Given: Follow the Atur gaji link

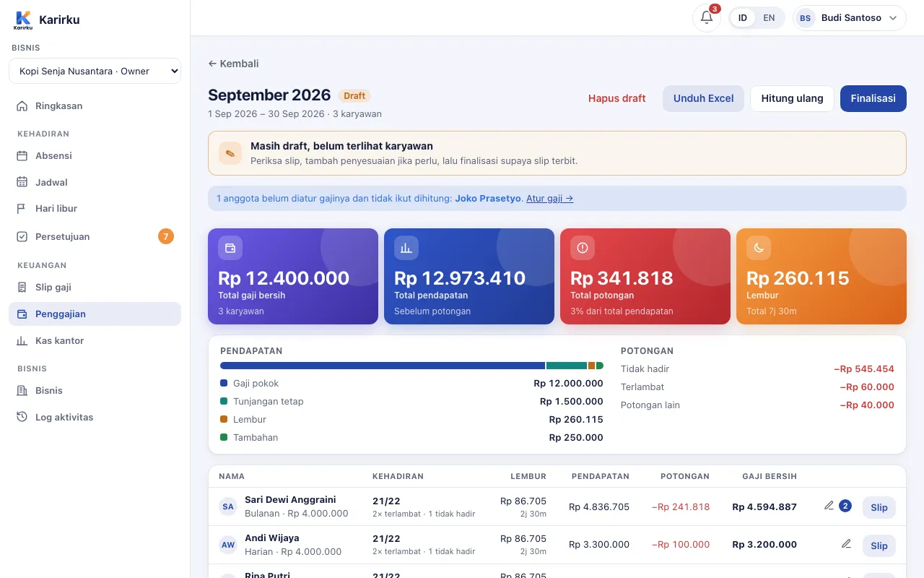Looking at the screenshot, I should [x=549, y=198].
